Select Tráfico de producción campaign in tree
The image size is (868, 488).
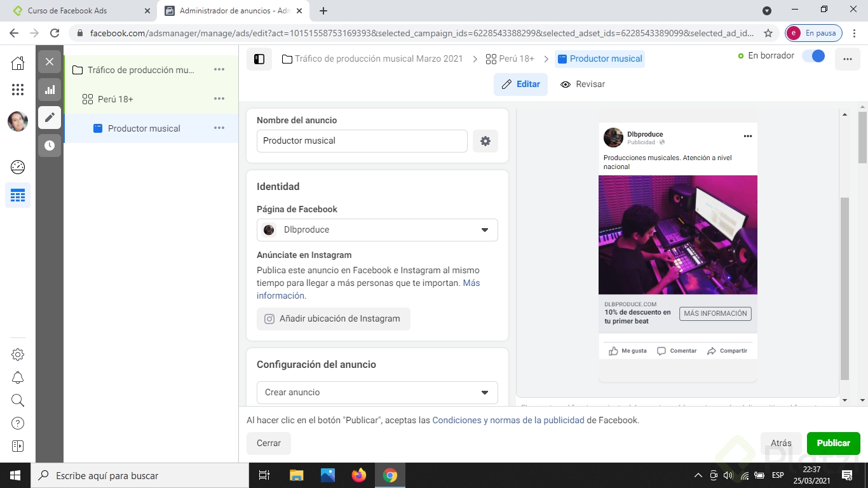click(141, 70)
